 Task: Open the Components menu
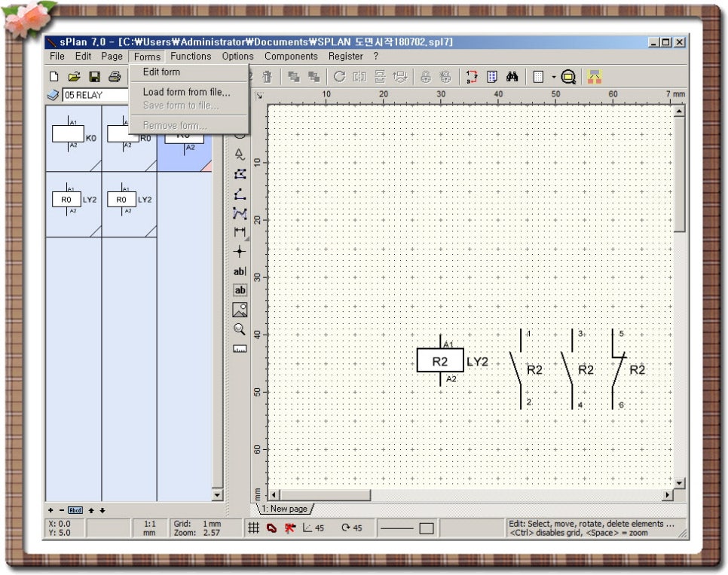pyautogui.click(x=290, y=57)
